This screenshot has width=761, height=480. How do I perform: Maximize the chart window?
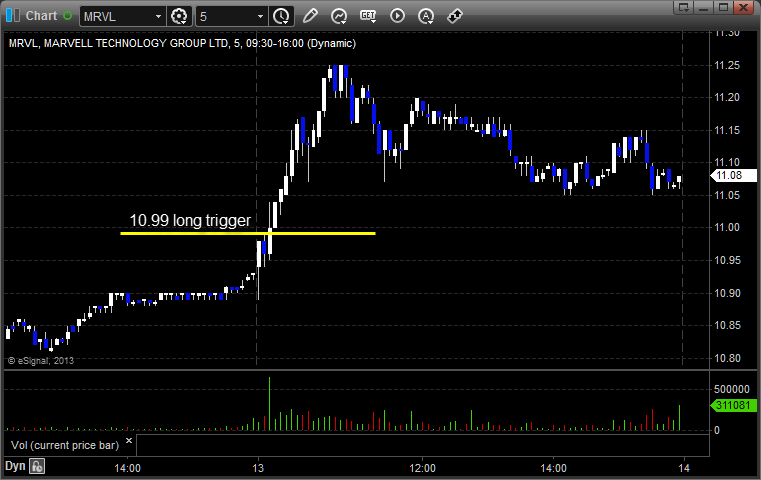click(x=723, y=7)
